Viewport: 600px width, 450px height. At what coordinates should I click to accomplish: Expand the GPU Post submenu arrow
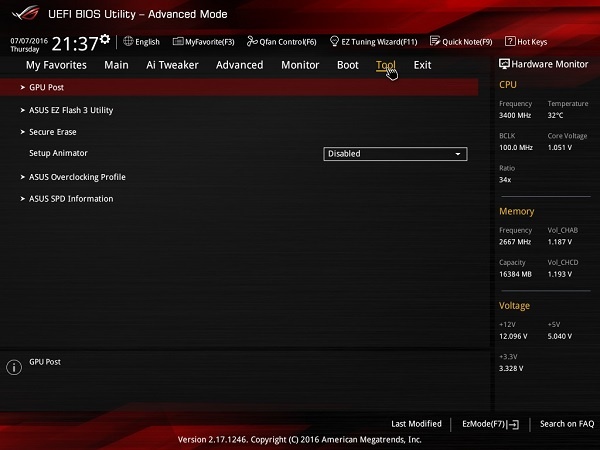(23, 88)
